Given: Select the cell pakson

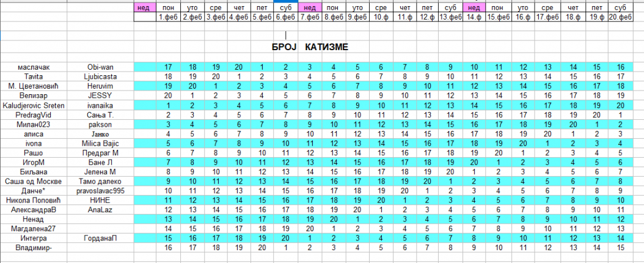Looking at the screenshot, I should pyautogui.click(x=100, y=124).
